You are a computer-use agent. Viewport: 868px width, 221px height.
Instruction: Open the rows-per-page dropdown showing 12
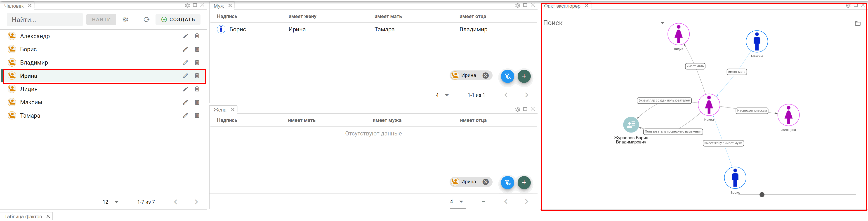tap(111, 202)
